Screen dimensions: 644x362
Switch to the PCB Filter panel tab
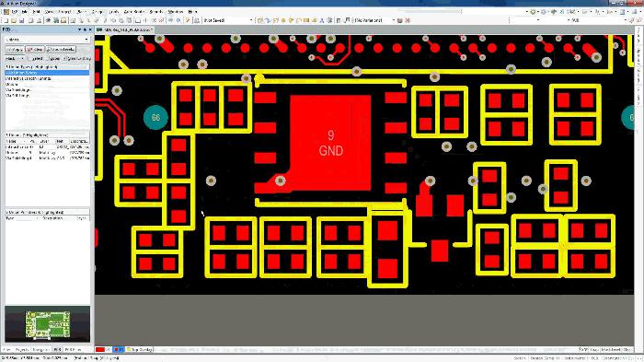tap(73, 350)
